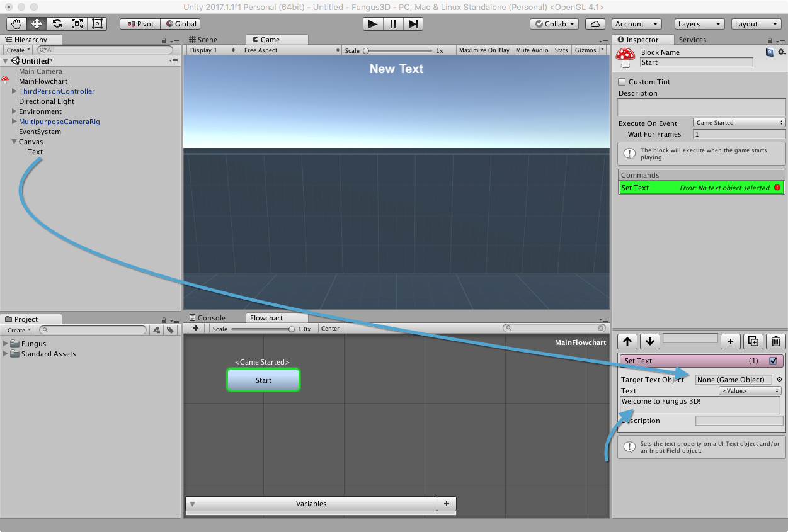The width and height of the screenshot is (788, 532).
Task: Select the Hand tool
Action: click(x=17, y=24)
